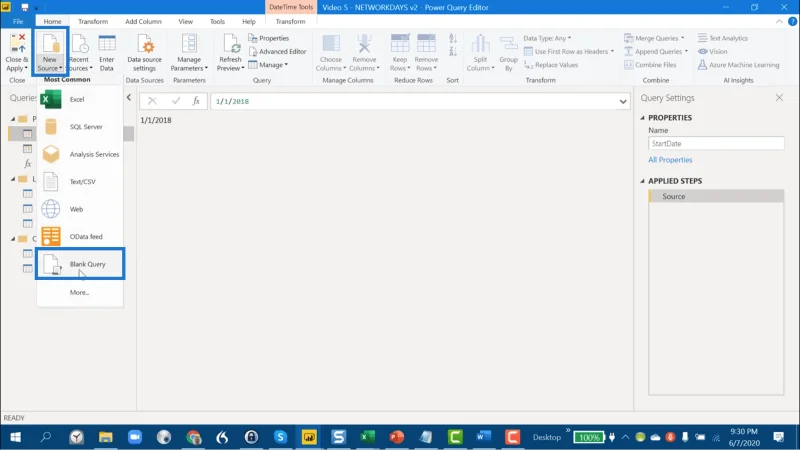Switch to the first Transform tab
The width and height of the screenshot is (800, 450).
[x=93, y=21]
